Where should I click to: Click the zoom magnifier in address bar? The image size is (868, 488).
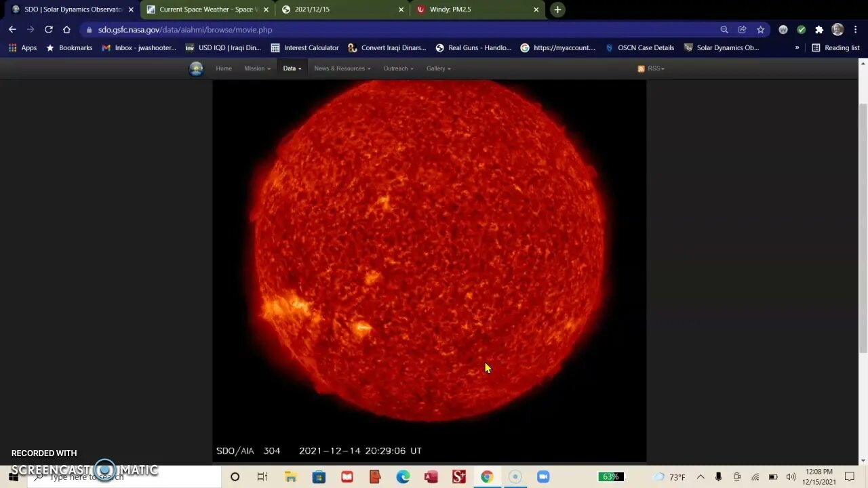(x=724, y=30)
